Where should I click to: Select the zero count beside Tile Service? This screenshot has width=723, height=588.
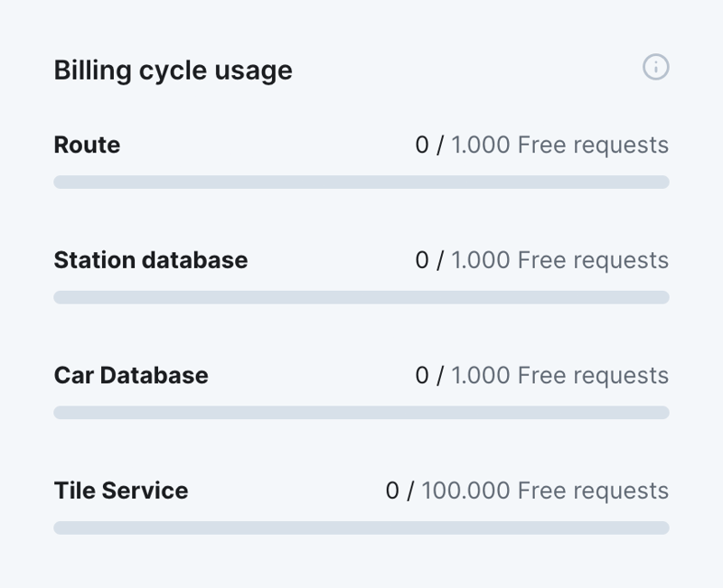pyautogui.click(x=392, y=491)
